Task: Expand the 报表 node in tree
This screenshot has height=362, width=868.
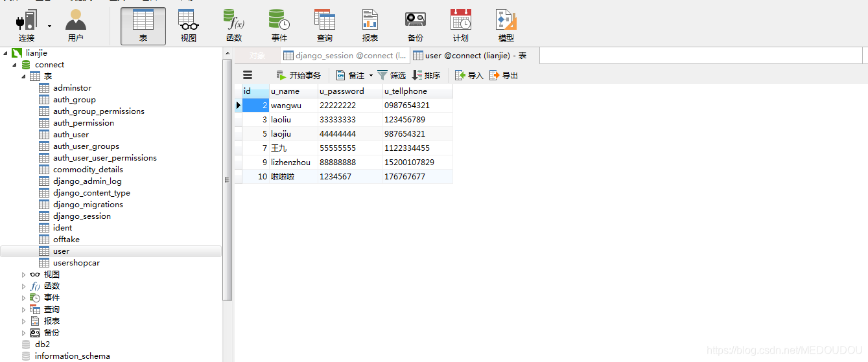Action: click(x=24, y=321)
